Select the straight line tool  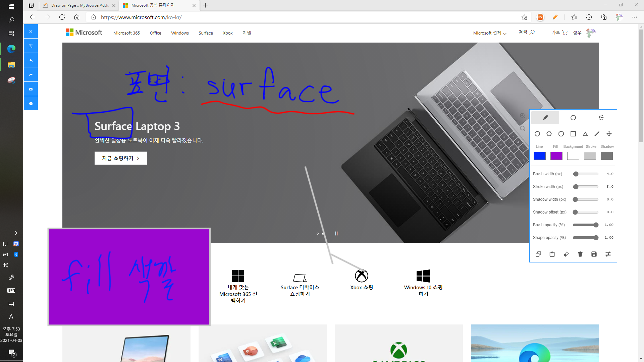pyautogui.click(x=597, y=134)
